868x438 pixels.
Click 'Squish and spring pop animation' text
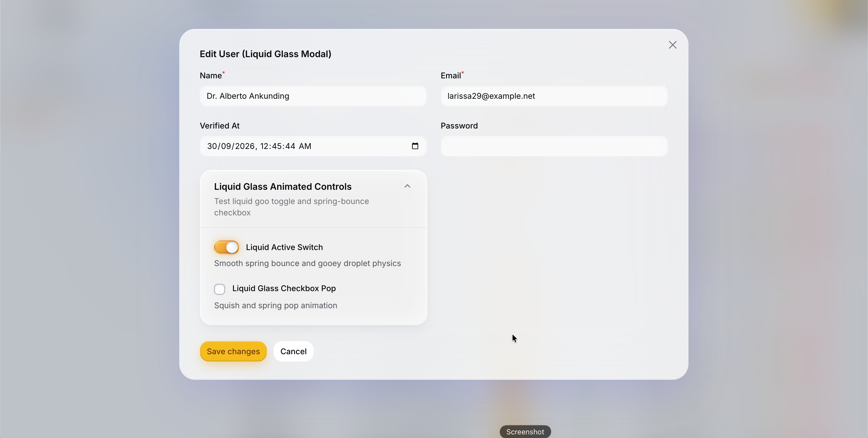pyautogui.click(x=276, y=305)
